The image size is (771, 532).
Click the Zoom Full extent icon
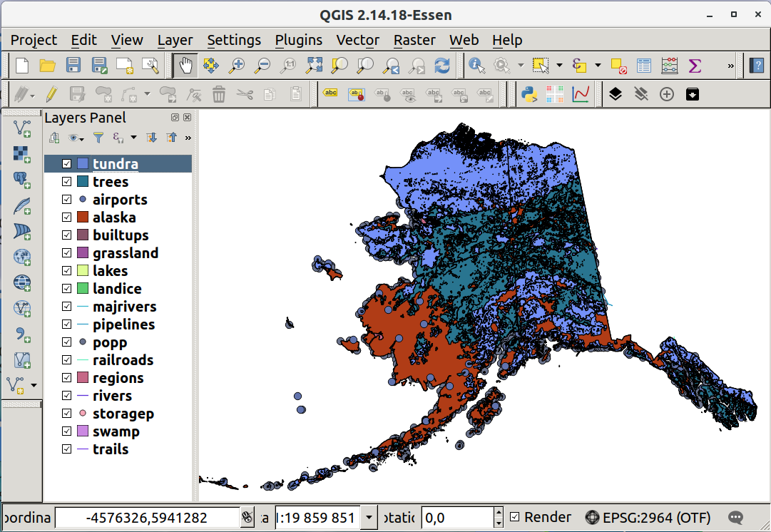314,66
